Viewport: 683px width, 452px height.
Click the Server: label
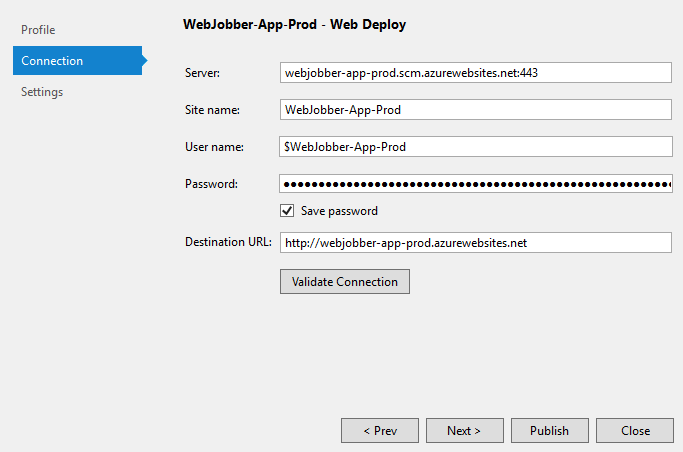(x=203, y=73)
